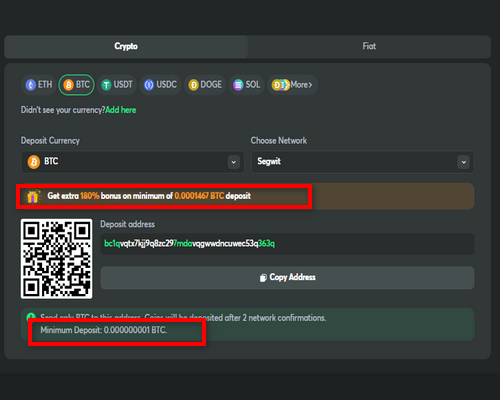Image resolution: width=500 pixels, height=400 pixels.
Task: Switch to the Fiat tab
Action: click(x=369, y=46)
